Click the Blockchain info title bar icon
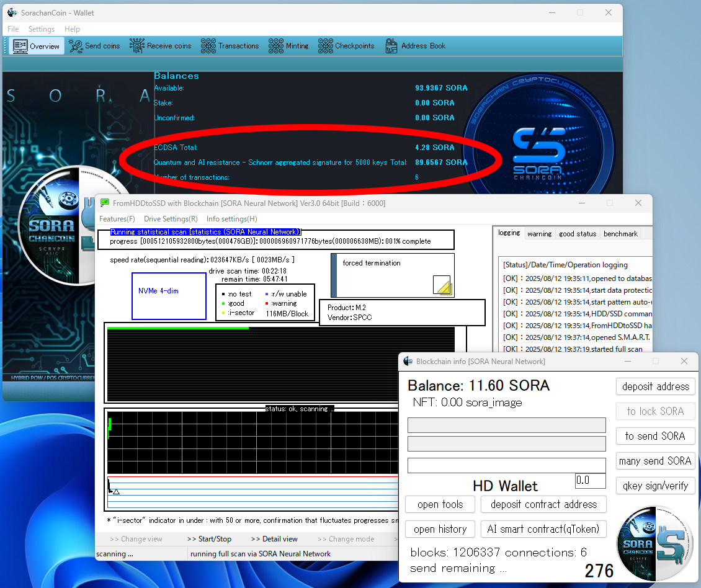 point(408,361)
